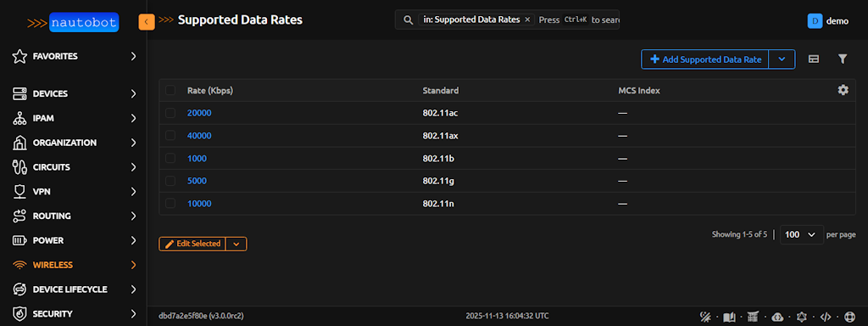Click the Edit Selected button
Screen dimensions: 868x326
[192, 244]
